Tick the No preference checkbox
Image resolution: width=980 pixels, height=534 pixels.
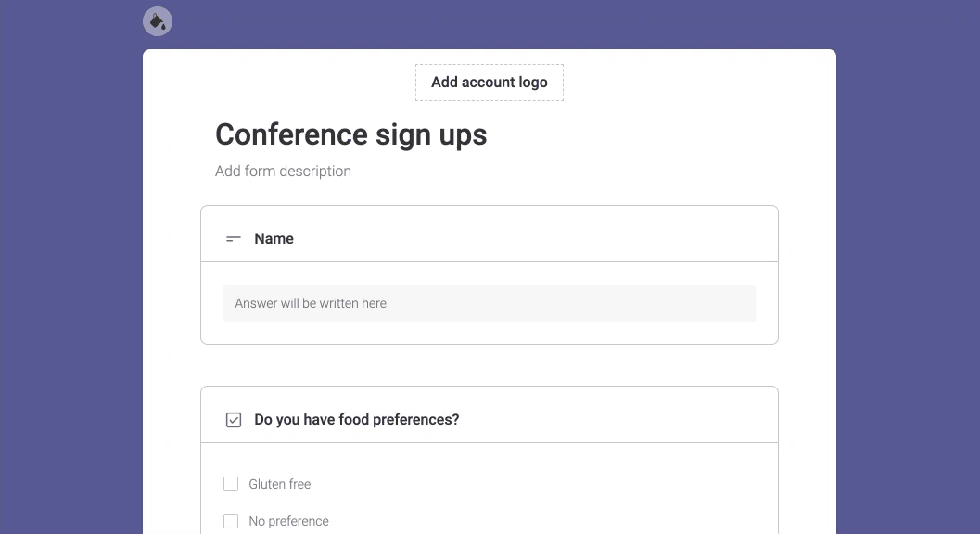coord(231,521)
